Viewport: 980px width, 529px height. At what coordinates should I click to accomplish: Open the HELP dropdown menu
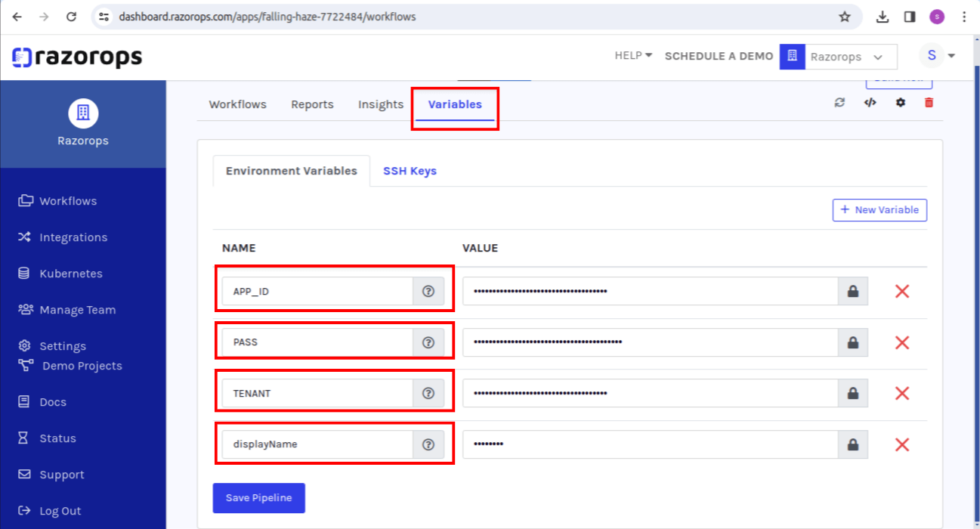click(632, 55)
